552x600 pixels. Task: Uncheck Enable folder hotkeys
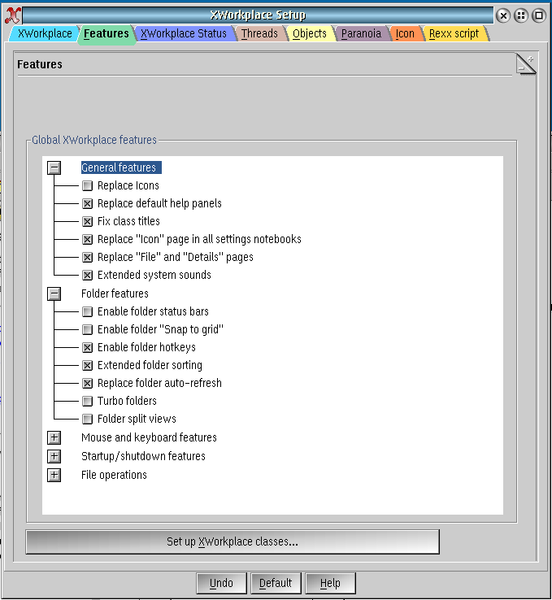pyautogui.click(x=87, y=347)
